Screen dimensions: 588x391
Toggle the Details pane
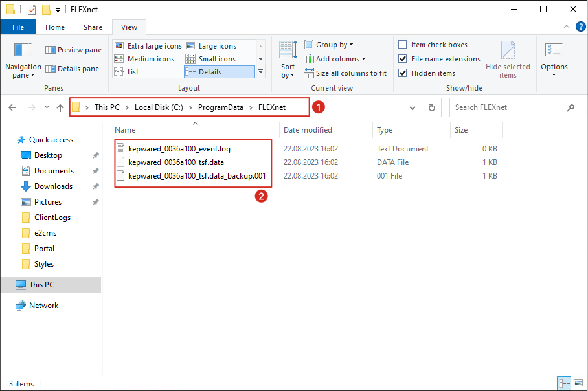[x=72, y=69]
